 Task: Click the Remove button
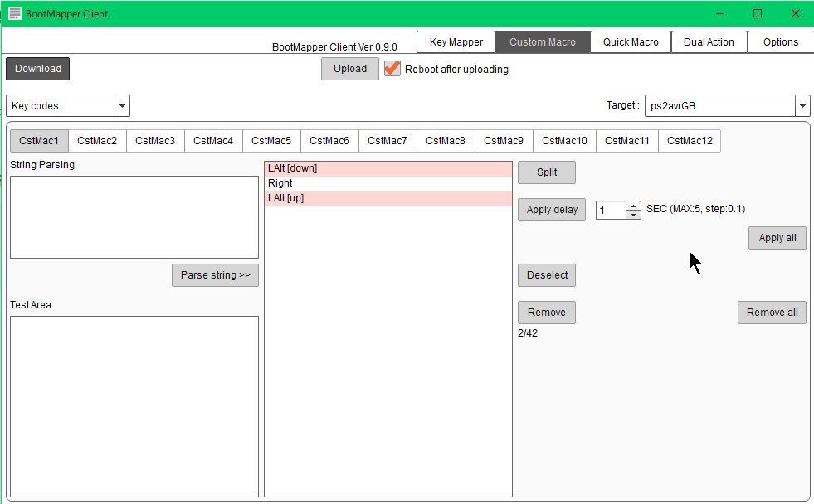point(547,313)
